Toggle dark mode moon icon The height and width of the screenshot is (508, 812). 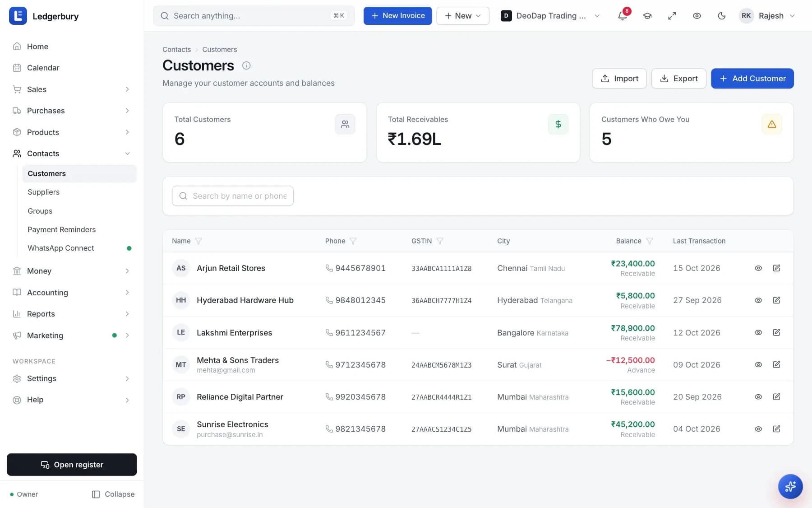[722, 16]
